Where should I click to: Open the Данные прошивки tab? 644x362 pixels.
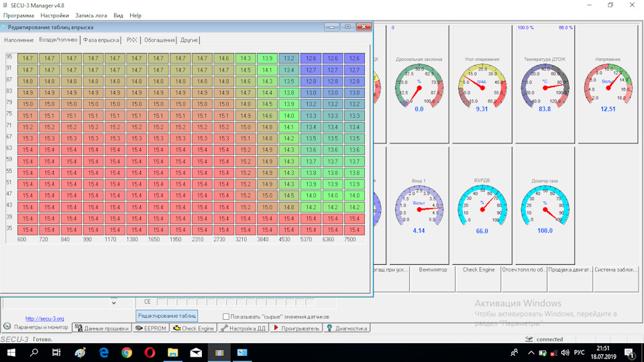click(x=102, y=328)
